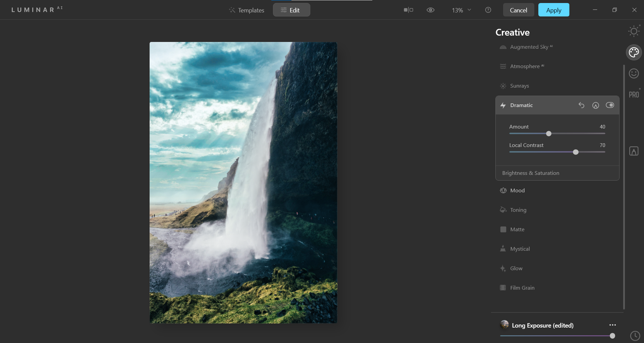Screen dimensions: 644x343
Task: Click the Mood lotus icon
Action: tap(503, 191)
